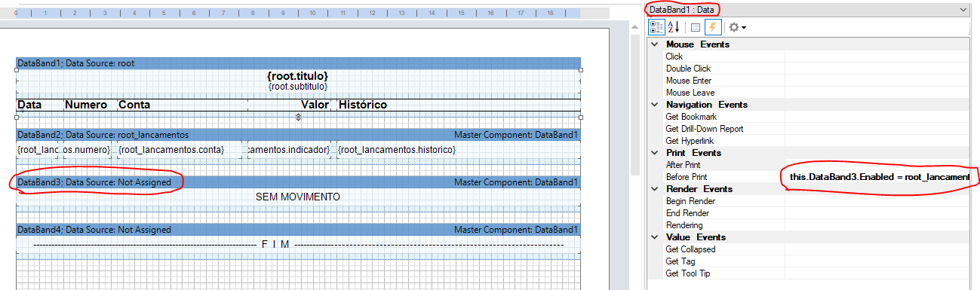Select the Conta column header text

tap(134, 105)
